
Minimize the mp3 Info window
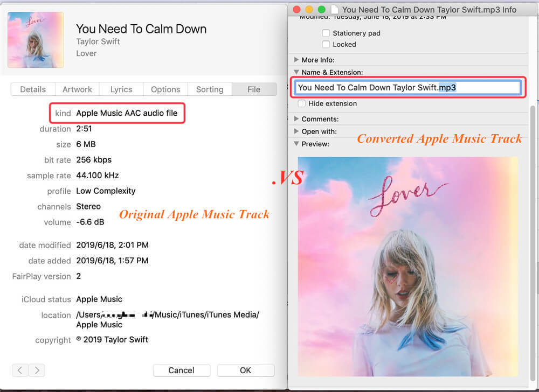coord(309,10)
